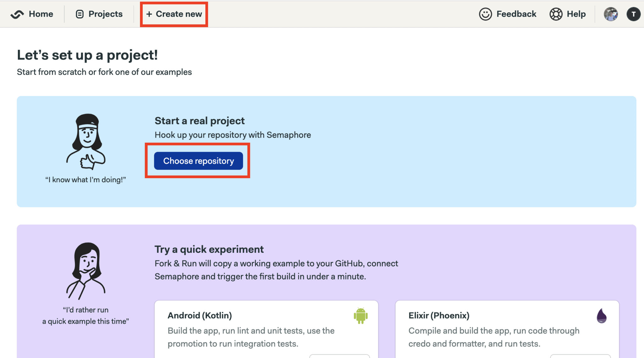The image size is (644, 358).
Task: Go to the Home menu item
Action: click(32, 14)
